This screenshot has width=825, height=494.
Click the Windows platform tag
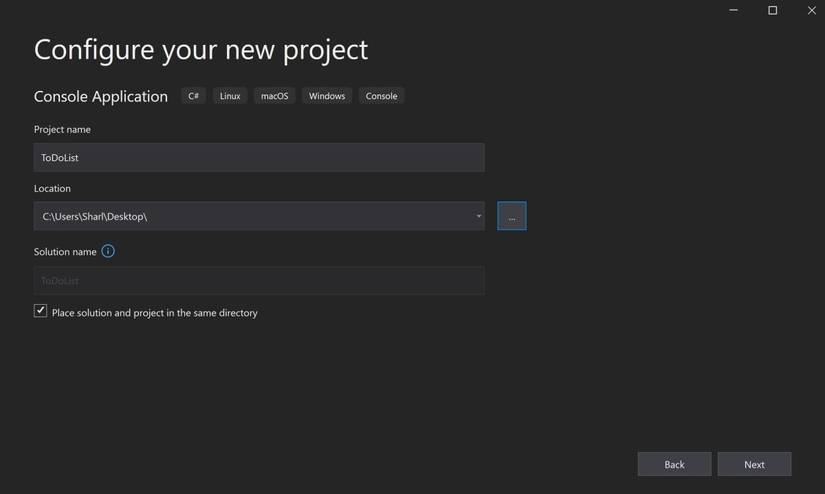(327, 96)
